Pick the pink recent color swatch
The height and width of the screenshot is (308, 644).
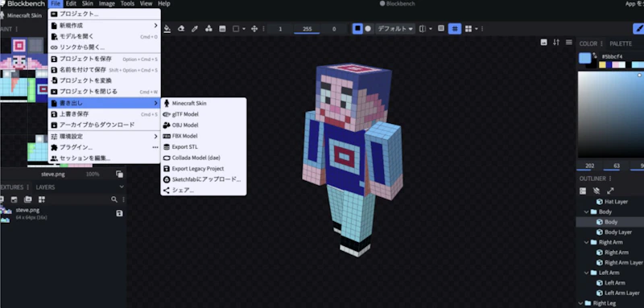pos(616,65)
